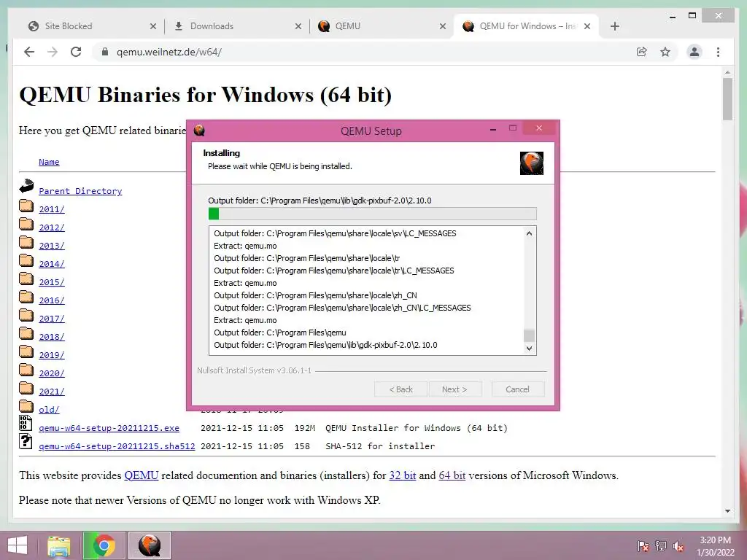
Task: Open the 2017/ folder link
Action: click(52, 319)
